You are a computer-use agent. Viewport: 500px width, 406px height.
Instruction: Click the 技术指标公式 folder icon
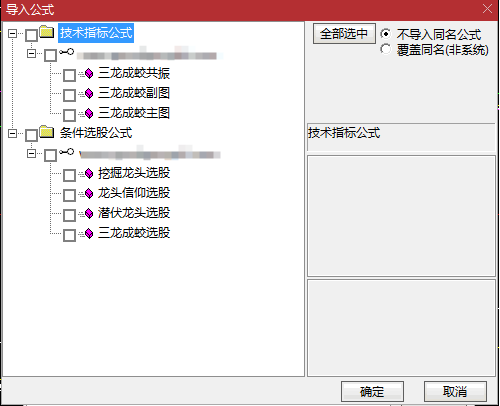pos(47,32)
